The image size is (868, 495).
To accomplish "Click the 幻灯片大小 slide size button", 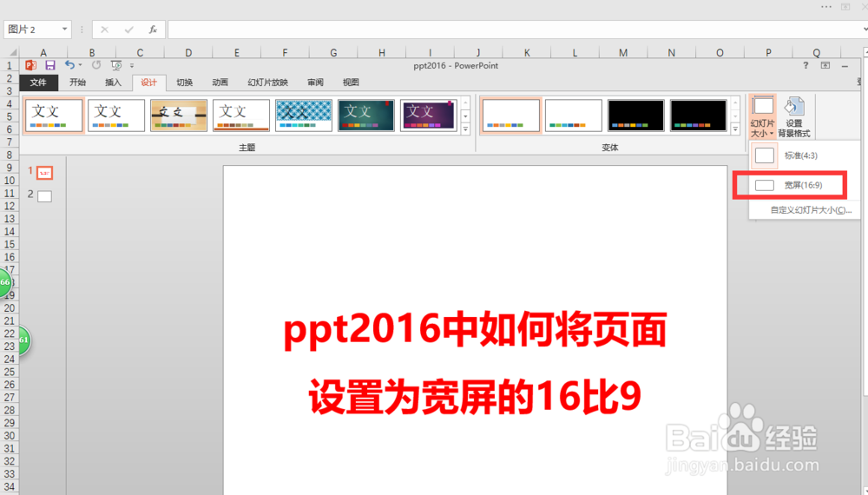I will click(x=763, y=117).
